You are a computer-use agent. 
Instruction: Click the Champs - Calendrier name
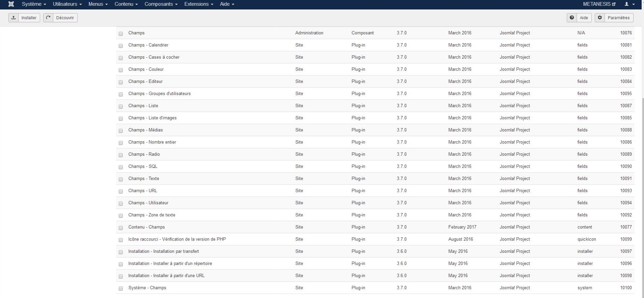click(x=148, y=45)
